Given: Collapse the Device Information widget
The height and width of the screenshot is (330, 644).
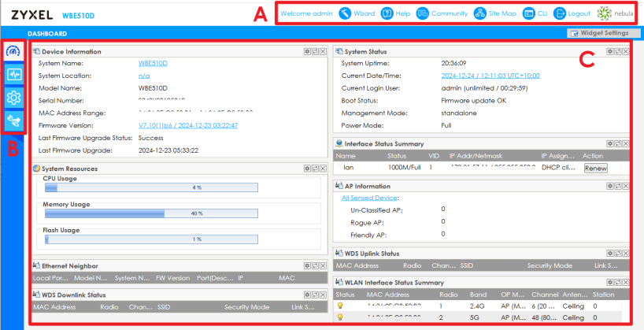Looking at the screenshot, I should click(x=315, y=51).
